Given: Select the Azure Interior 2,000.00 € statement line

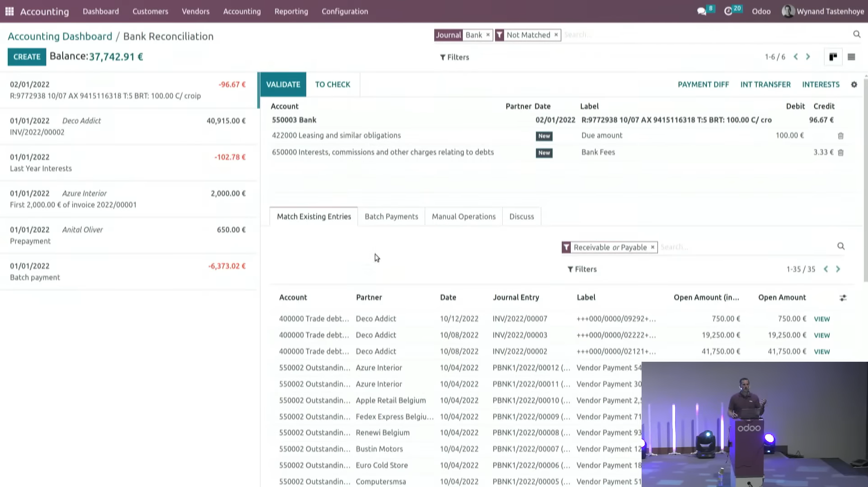Looking at the screenshot, I should (x=129, y=199).
